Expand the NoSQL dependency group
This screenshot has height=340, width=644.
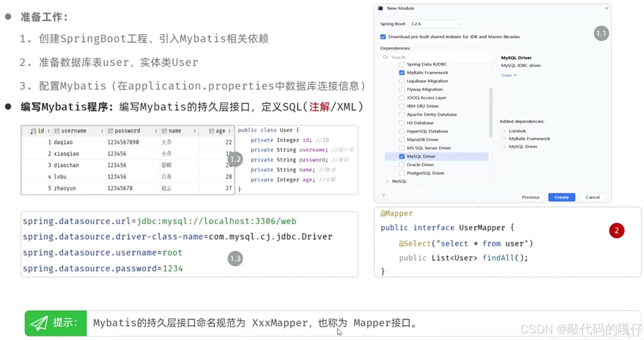coord(387,181)
